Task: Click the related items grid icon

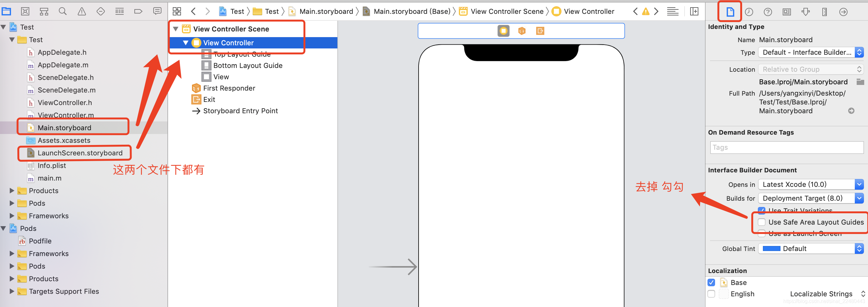Action: (x=177, y=11)
